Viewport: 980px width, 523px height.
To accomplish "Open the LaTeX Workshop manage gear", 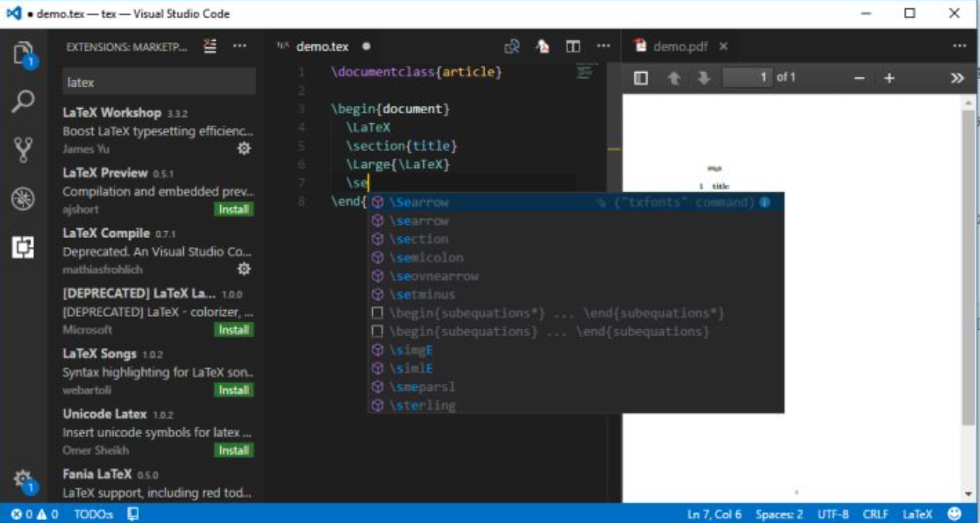I will pos(244,149).
